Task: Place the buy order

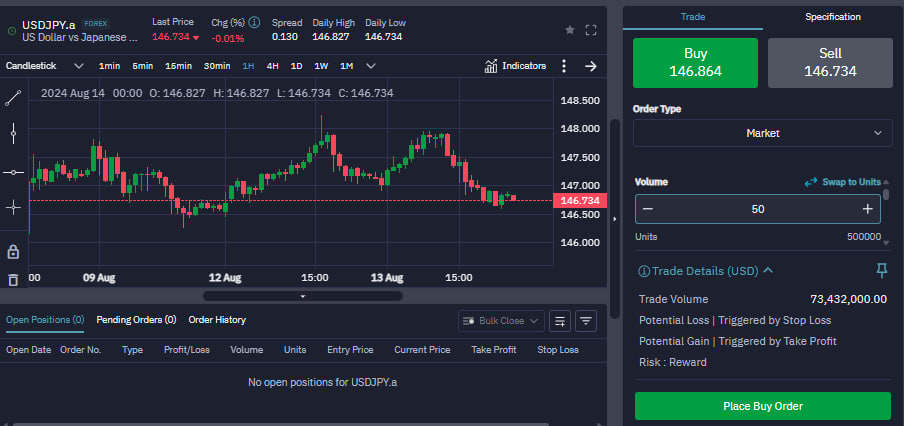Action: 763,406
